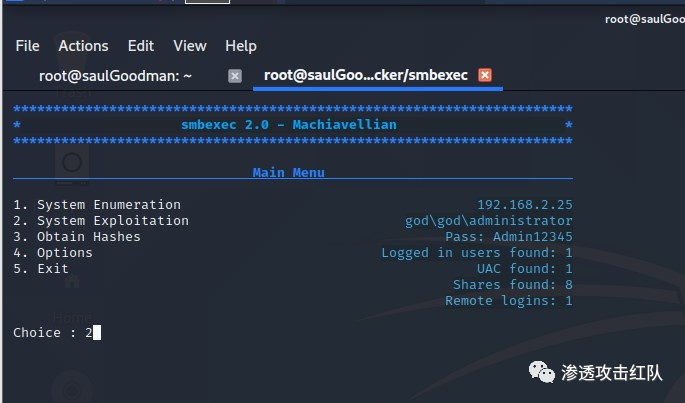Open the Help menu
The image size is (685, 403).
[x=241, y=46]
